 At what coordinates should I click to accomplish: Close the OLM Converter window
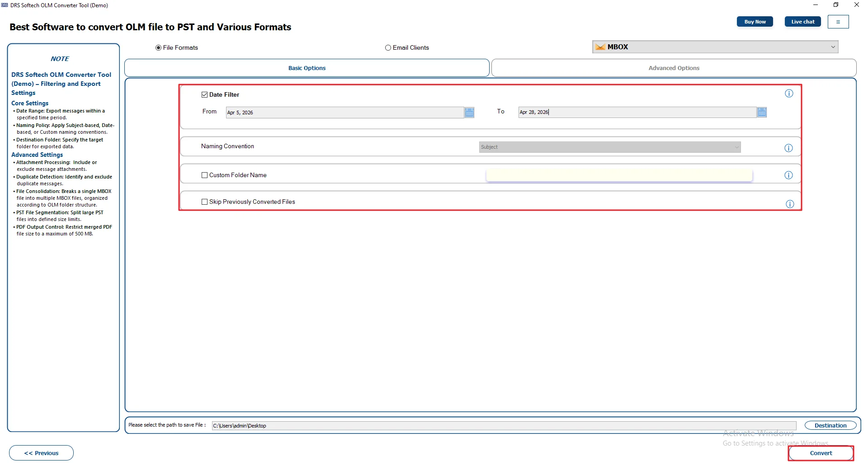pyautogui.click(x=856, y=5)
